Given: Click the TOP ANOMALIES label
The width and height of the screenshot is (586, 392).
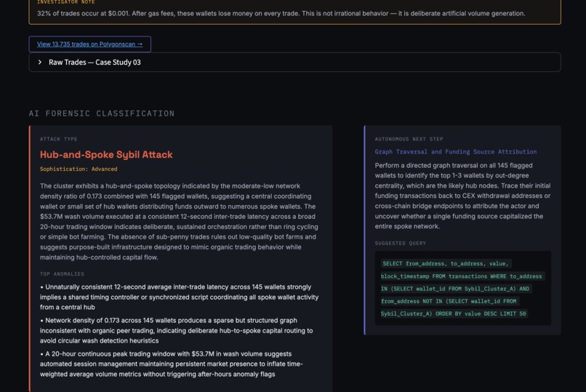Looking at the screenshot, I should point(62,274).
